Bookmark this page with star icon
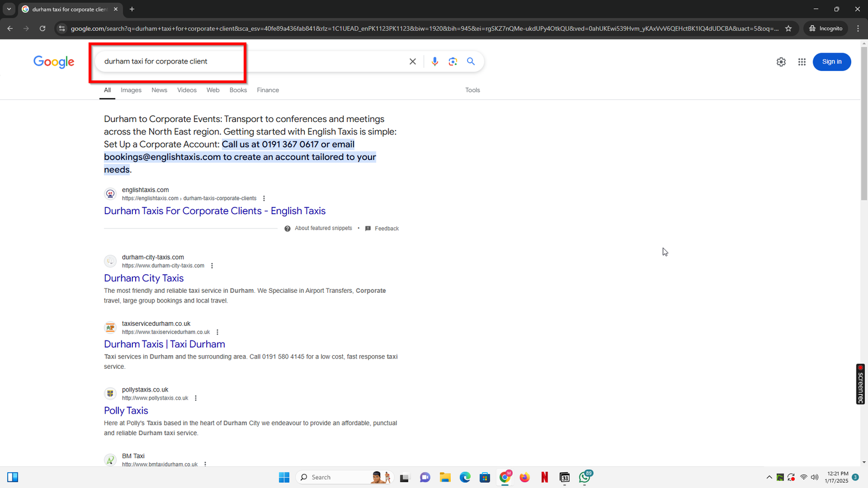 (788, 29)
